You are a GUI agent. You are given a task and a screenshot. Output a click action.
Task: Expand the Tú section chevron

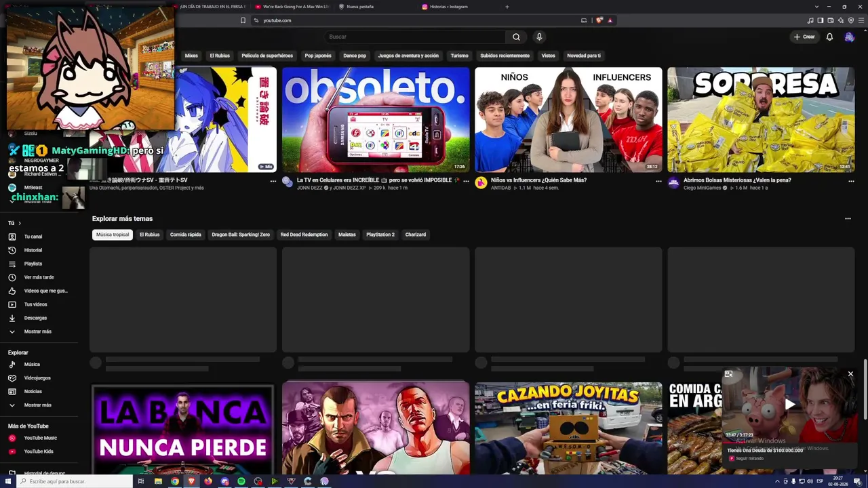tap(20, 223)
